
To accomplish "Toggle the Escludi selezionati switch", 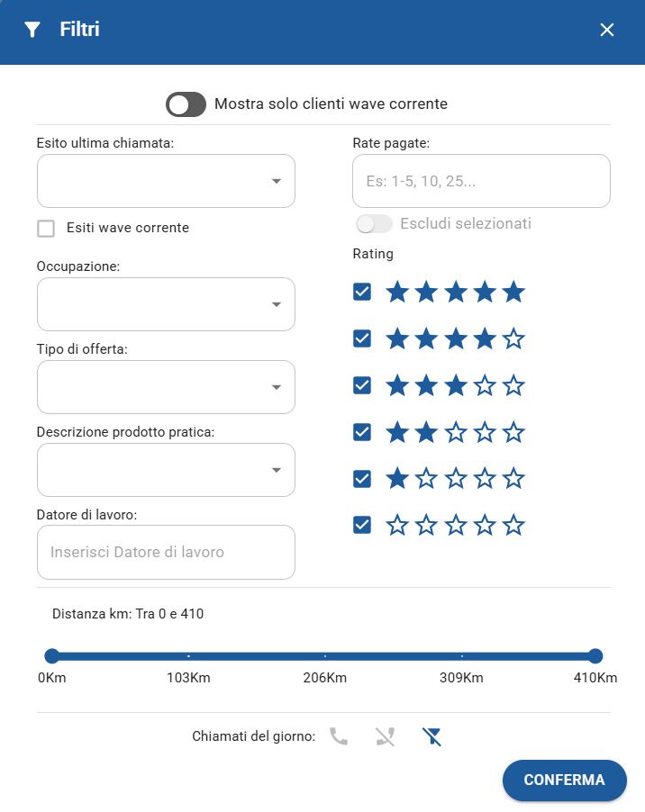I will 375,223.
